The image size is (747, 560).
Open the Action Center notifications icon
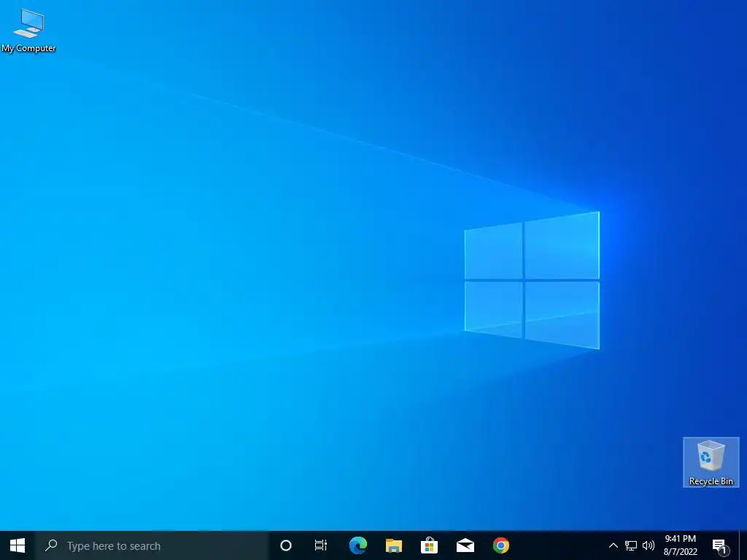[x=720, y=545]
